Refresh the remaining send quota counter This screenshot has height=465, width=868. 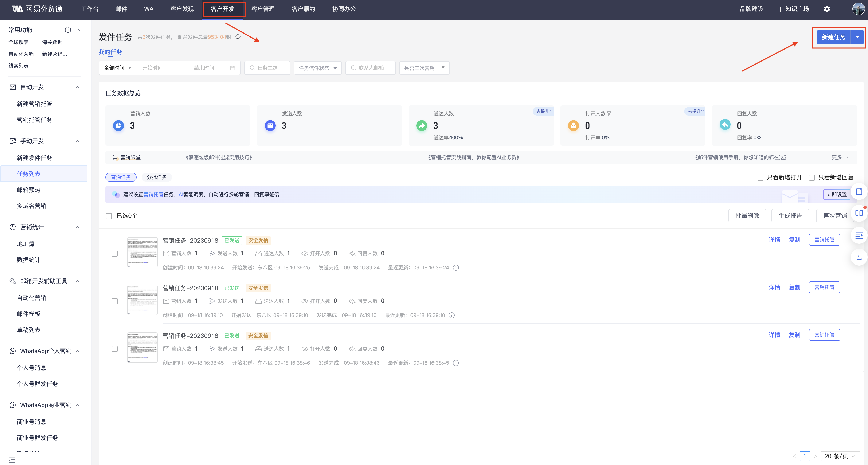238,36
